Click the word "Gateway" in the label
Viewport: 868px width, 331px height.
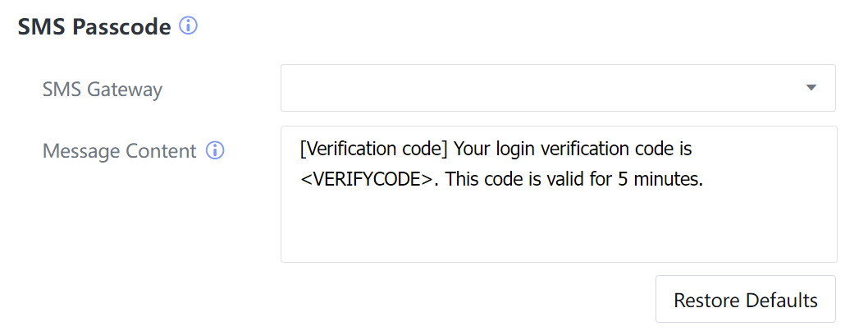pos(128,89)
